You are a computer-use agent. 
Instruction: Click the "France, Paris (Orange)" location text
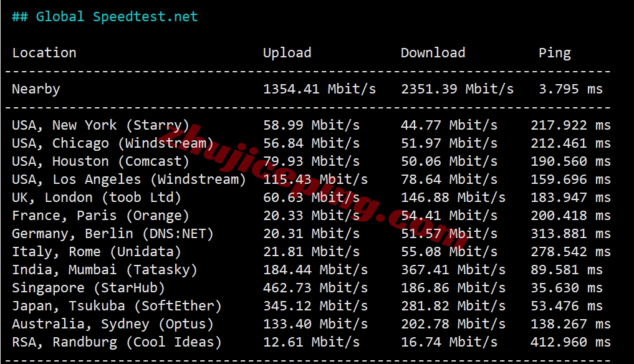(100, 216)
